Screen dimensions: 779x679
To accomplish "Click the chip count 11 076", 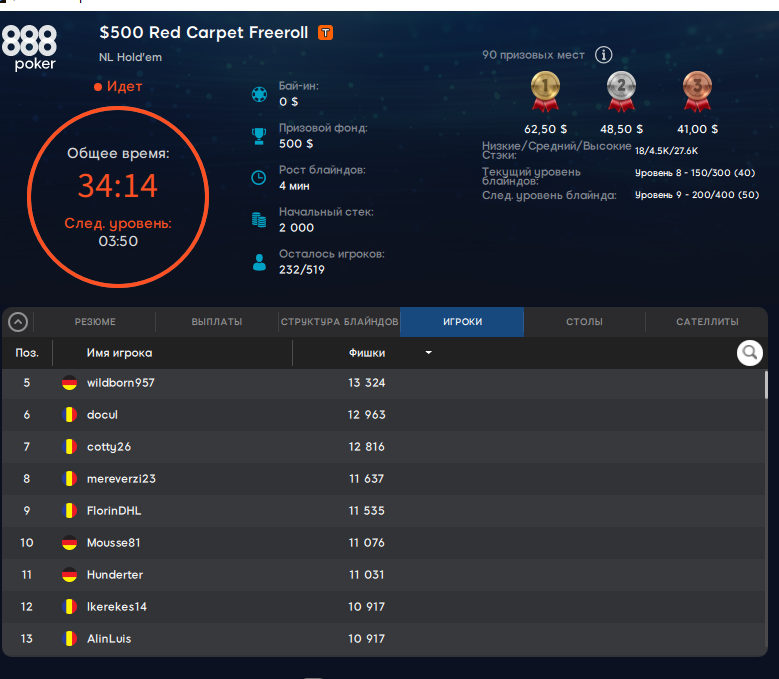I will [367, 542].
